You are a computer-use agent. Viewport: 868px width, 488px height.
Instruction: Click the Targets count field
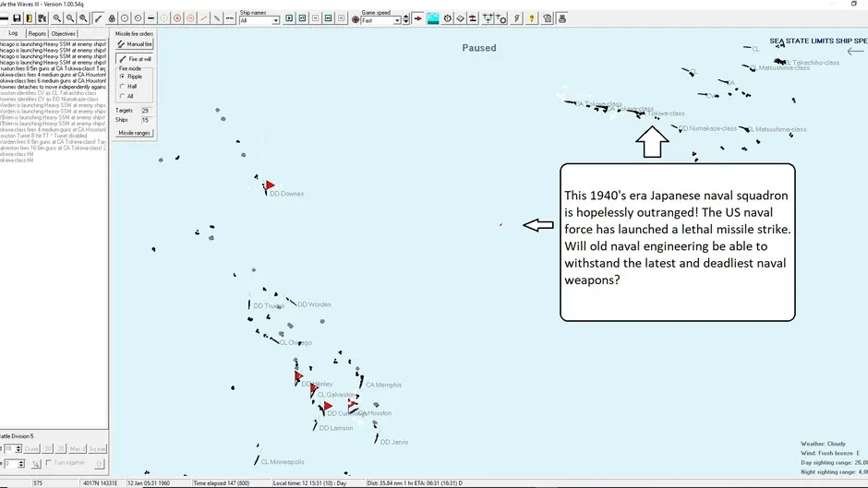click(x=145, y=111)
